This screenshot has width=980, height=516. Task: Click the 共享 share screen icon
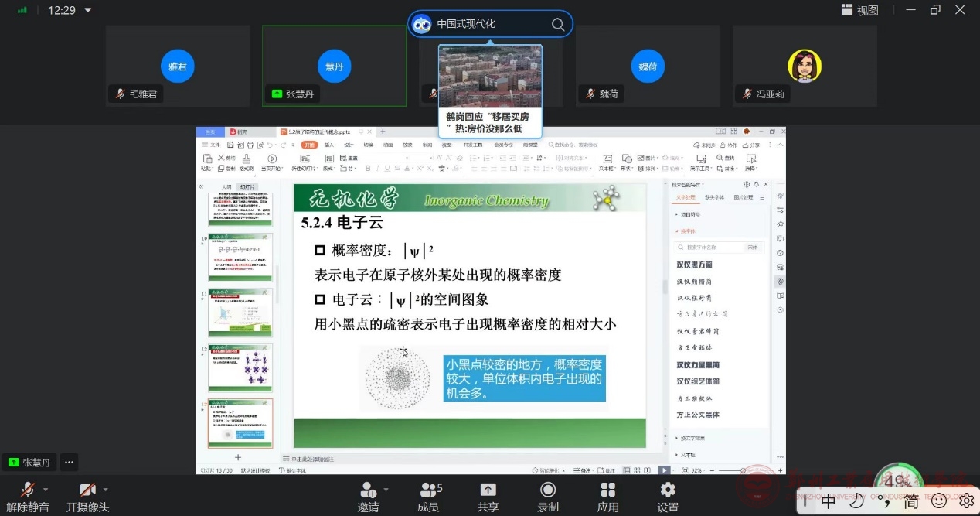coord(488,490)
